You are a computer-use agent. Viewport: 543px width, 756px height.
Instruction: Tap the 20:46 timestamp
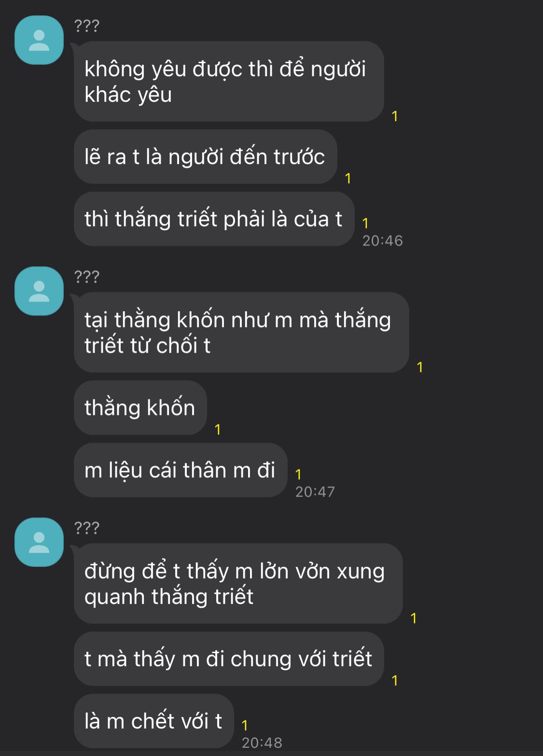[x=383, y=240]
